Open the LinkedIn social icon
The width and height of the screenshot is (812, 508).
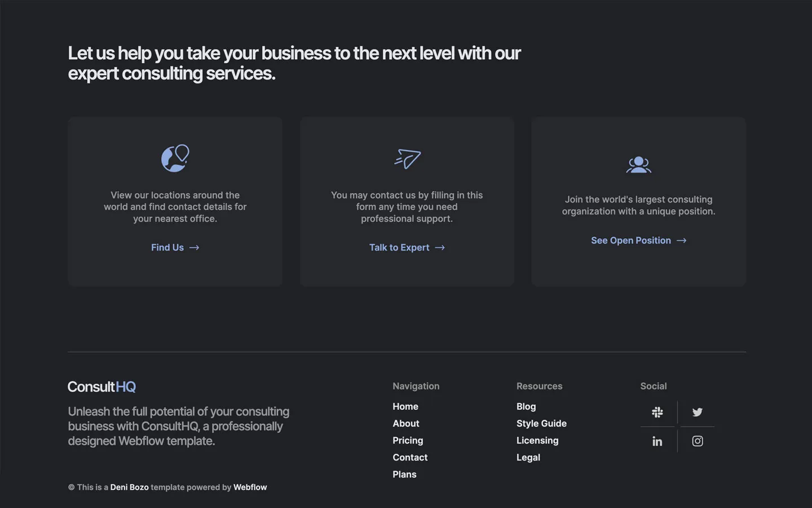click(x=657, y=441)
